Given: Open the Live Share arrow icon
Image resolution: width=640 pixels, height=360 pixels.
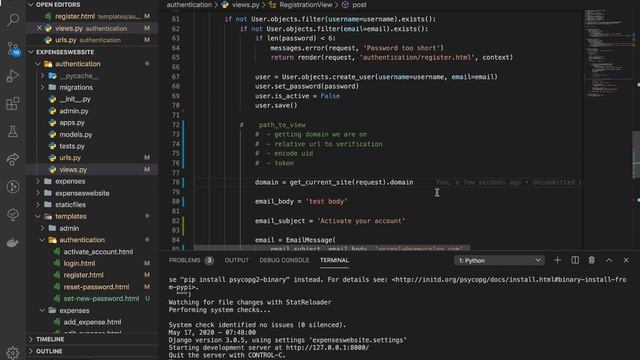Looking at the screenshot, I should point(13,159).
